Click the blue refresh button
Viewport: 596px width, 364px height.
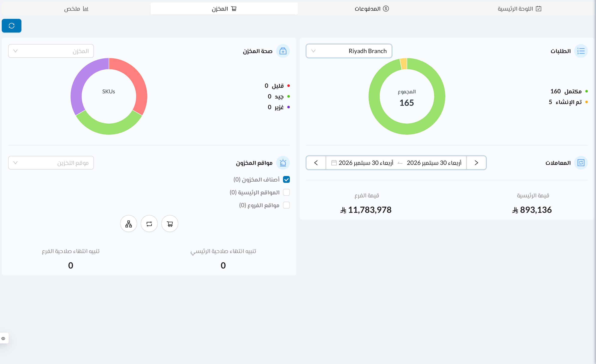click(11, 26)
